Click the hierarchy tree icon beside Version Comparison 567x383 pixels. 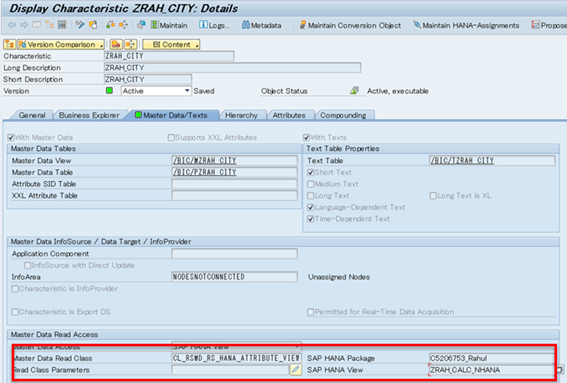9,44
